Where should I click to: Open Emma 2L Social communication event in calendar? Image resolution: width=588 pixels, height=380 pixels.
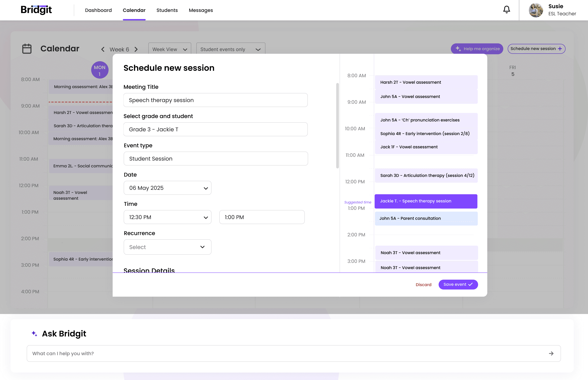click(x=81, y=166)
